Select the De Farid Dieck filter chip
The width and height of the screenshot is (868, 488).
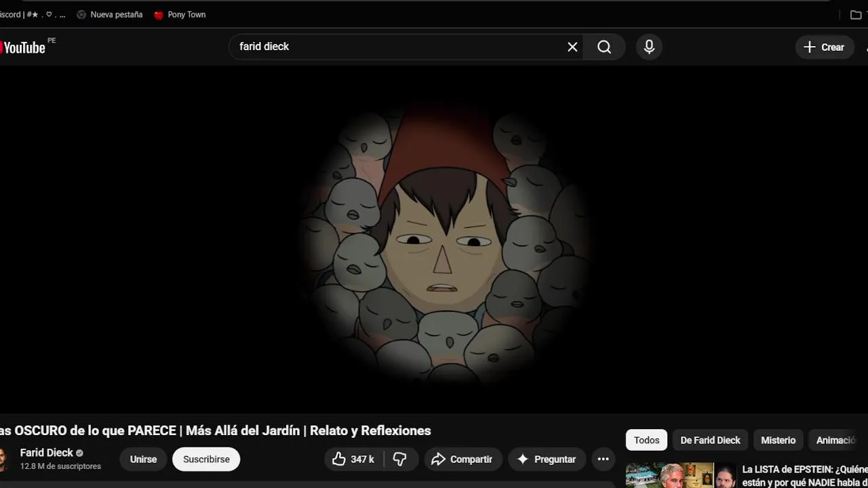(710, 440)
